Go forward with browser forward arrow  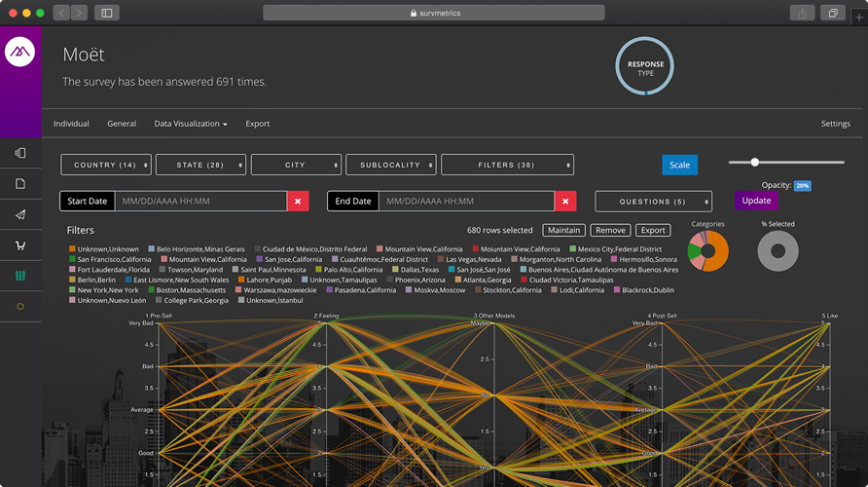coord(79,13)
